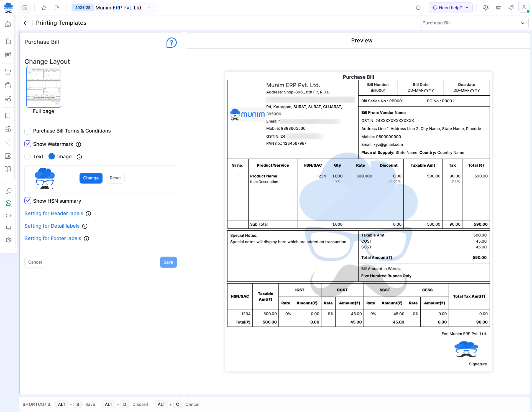Select the Full page layout thumbnail
This screenshot has width=532, height=412.
(x=44, y=87)
